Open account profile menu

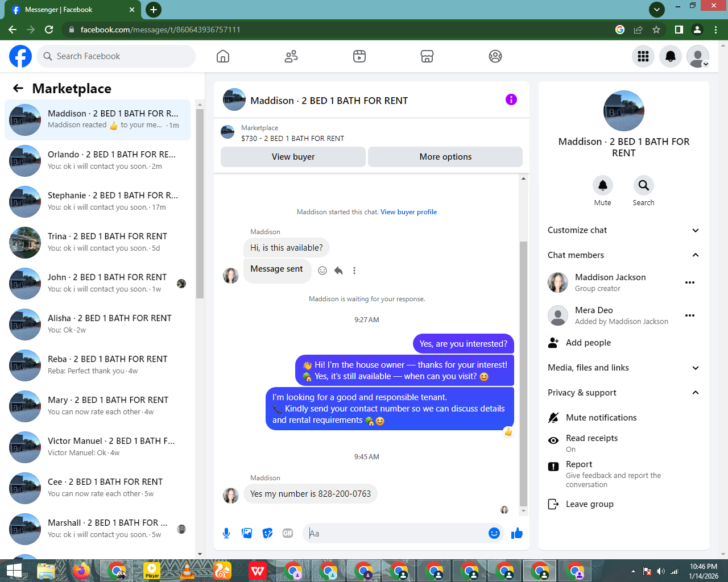(698, 56)
